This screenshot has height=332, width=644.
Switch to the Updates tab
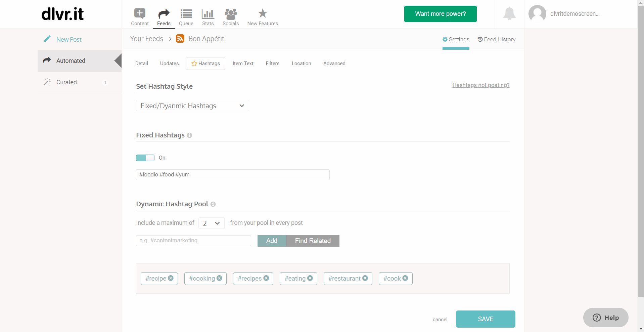tap(169, 64)
